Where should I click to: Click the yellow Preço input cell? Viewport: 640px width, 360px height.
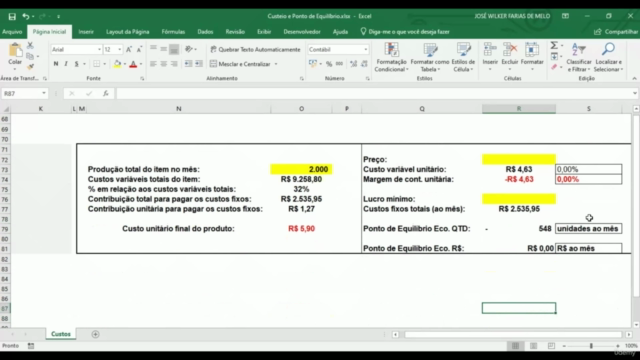(519, 159)
